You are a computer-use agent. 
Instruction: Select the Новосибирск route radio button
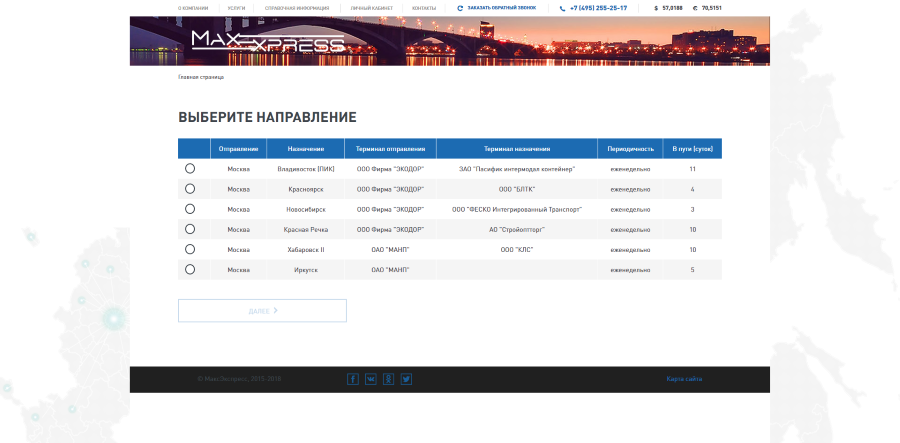tap(190, 209)
